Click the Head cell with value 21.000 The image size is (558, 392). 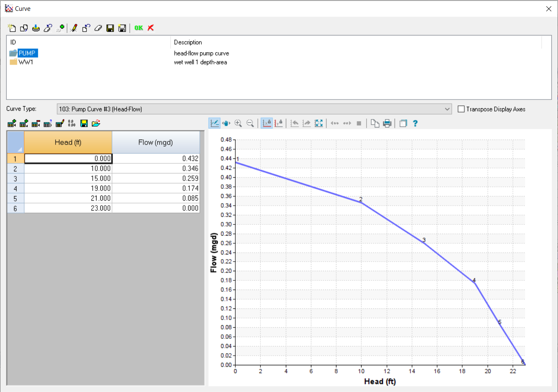click(x=68, y=198)
